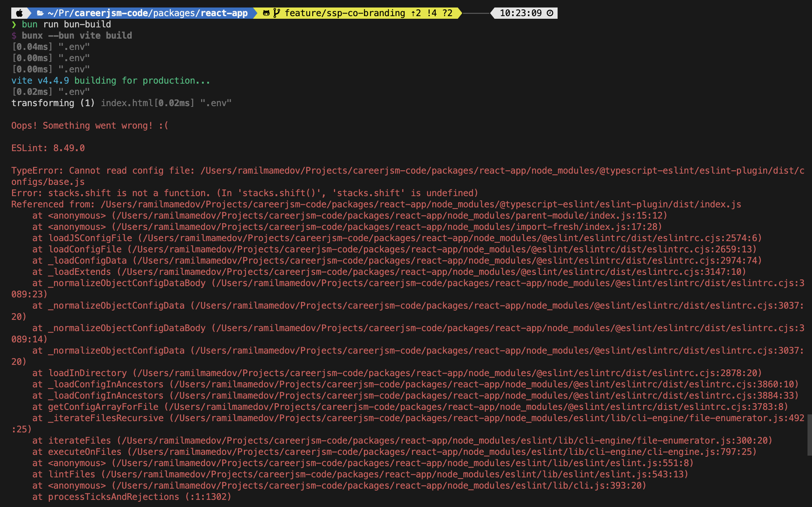Click the react-app directory in prompt path

click(x=224, y=13)
